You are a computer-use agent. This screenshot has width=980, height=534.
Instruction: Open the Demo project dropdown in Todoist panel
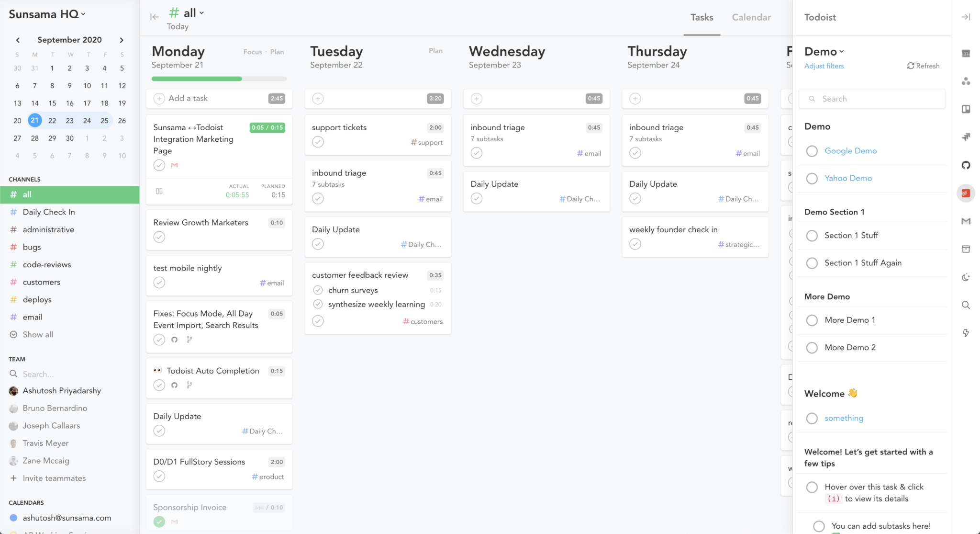click(841, 51)
